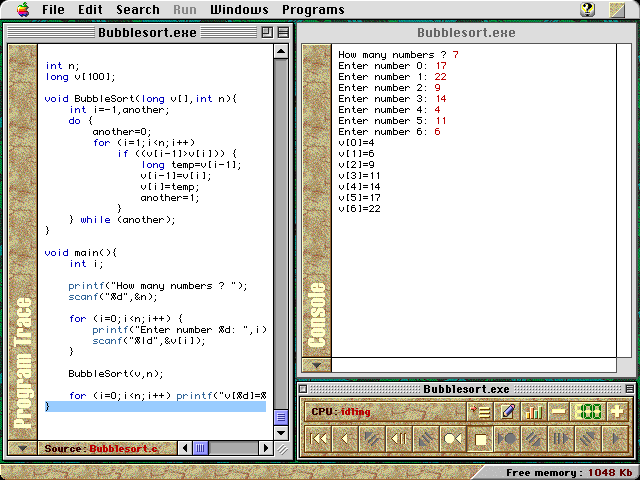Open the Program Trace panel dropdown arrow
This screenshot has height=480, width=640.
[x=22, y=448]
